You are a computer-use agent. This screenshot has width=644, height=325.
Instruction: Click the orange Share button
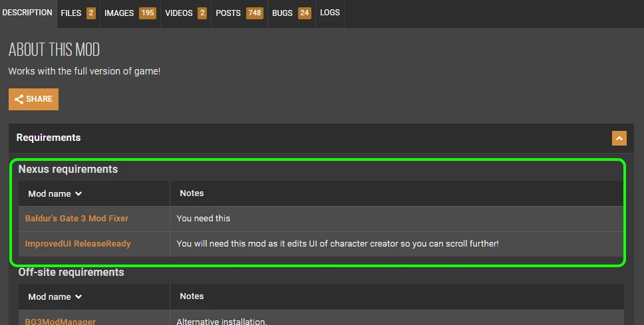(x=34, y=99)
